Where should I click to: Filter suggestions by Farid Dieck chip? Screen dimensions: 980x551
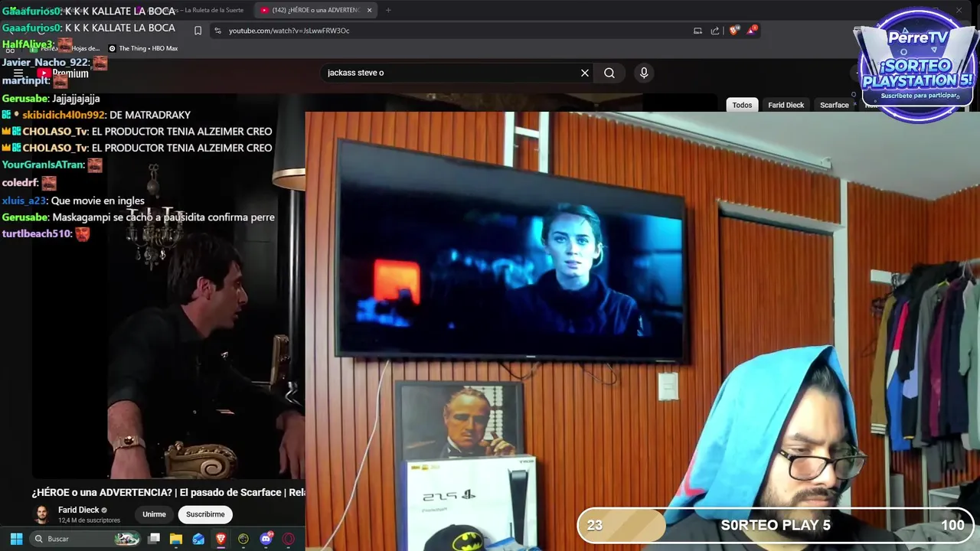(786, 105)
